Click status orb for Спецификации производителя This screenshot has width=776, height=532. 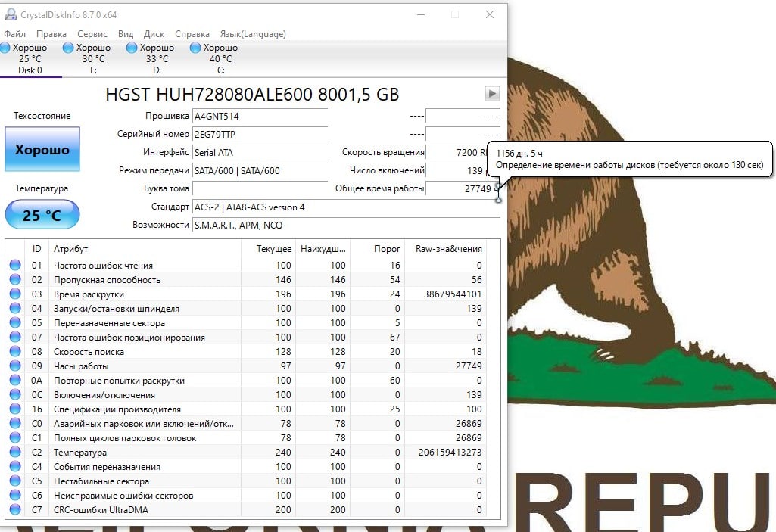[15, 409]
